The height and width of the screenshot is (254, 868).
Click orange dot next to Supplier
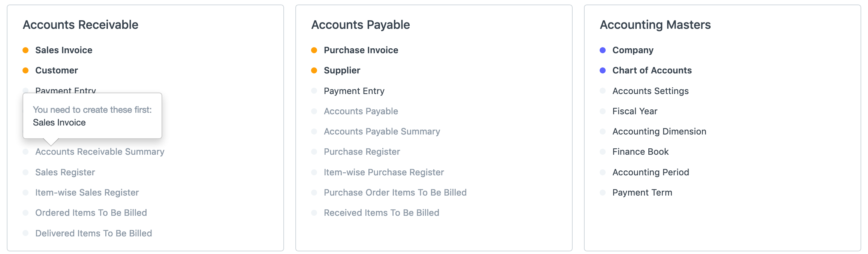pos(314,70)
